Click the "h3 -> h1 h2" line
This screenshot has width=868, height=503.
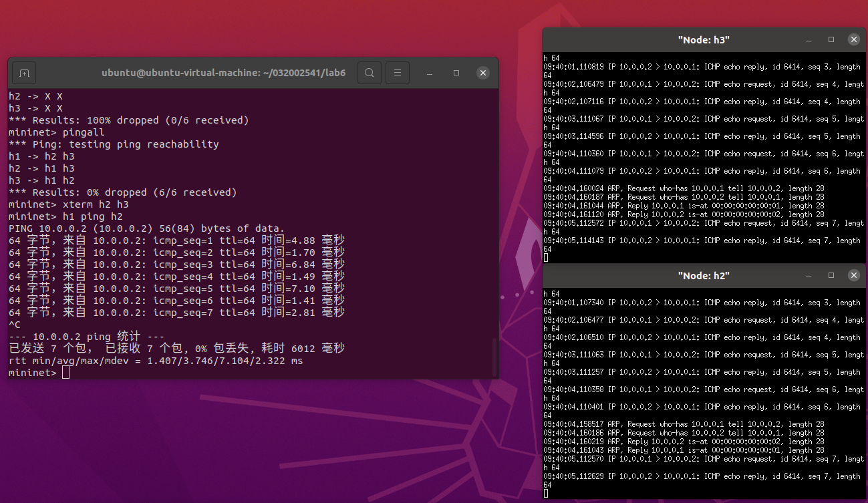pyautogui.click(x=41, y=180)
